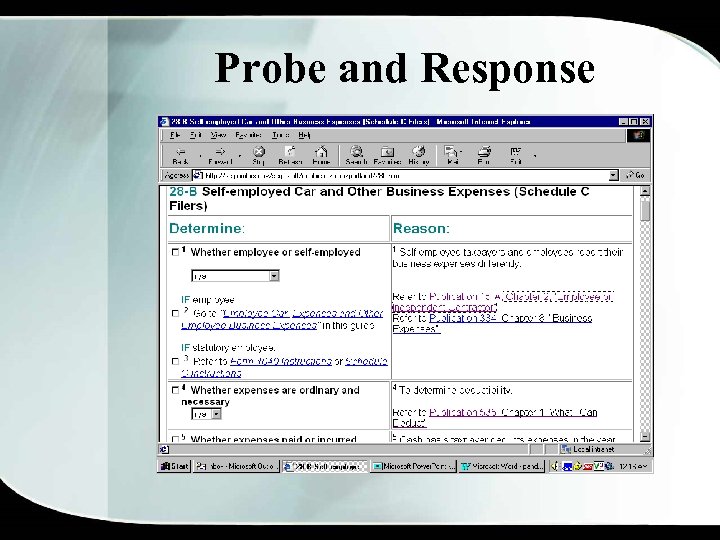Print the page with the Print icon
This screenshot has height=540, width=720.
coord(484,156)
